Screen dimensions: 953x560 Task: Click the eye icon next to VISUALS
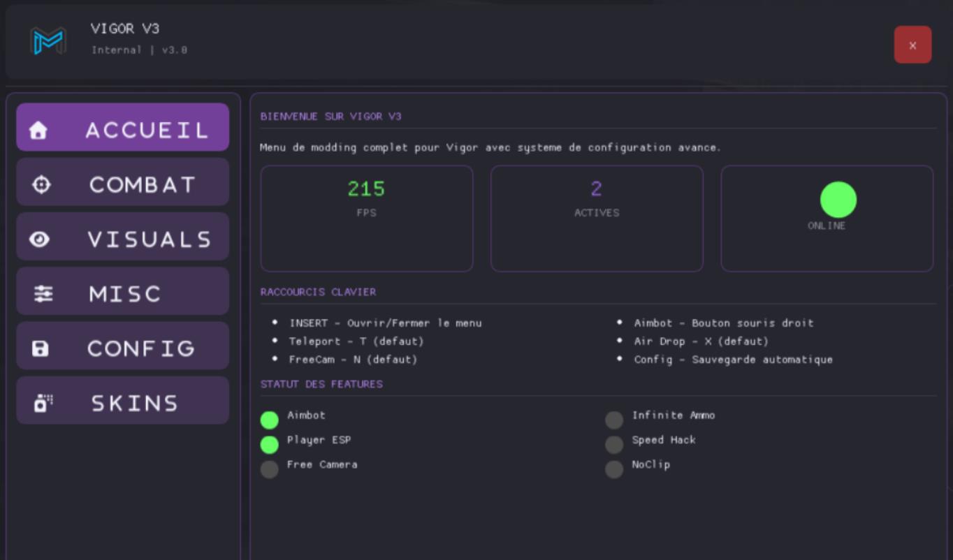click(x=39, y=240)
